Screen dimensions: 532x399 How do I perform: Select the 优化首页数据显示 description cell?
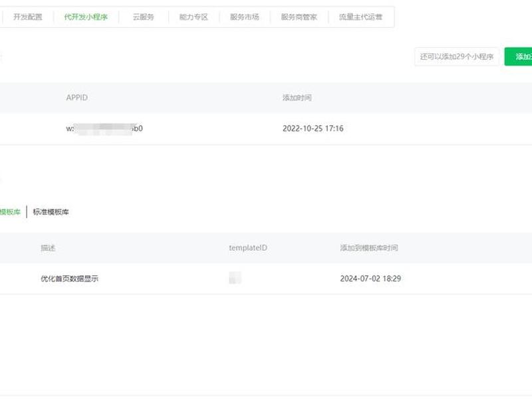(x=70, y=279)
